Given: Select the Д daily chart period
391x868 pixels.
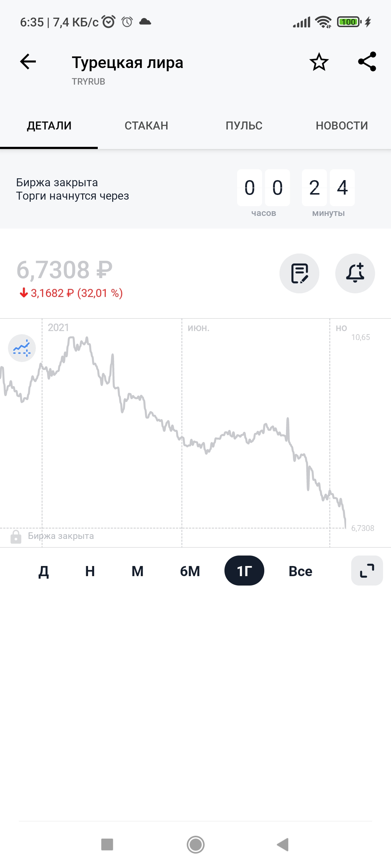Looking at the screenshot, I should click(x=44, y=571).
